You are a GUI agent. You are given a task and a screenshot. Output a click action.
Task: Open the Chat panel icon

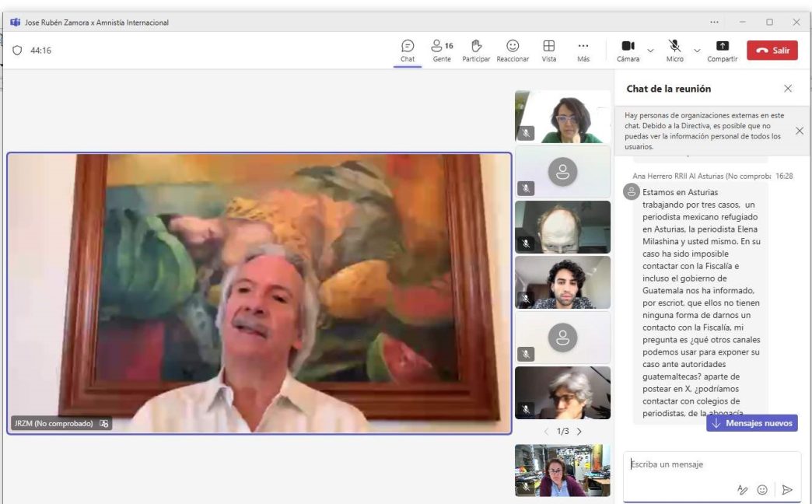[408, 51]
